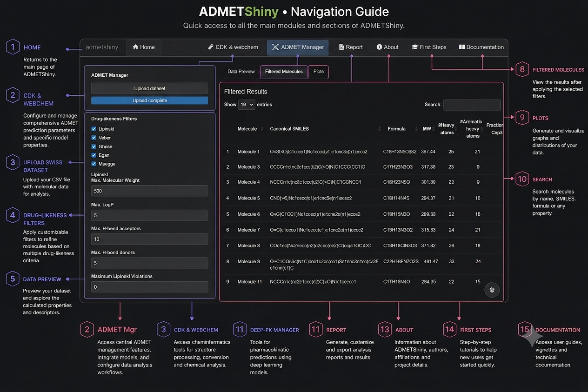Click the MW value 284.35
Image resolution: width=588 pixels, height=392 pixels.
[x=428, y=282]
